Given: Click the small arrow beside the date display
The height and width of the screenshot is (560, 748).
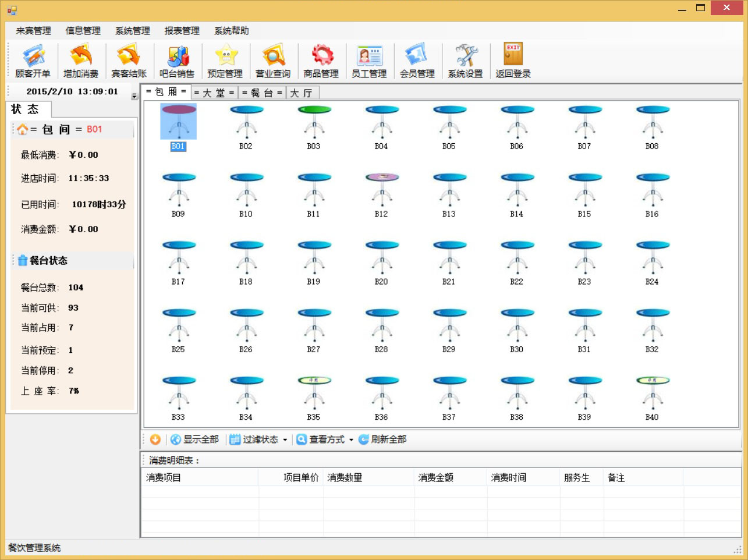Looking at the screenshot, I should pos(133,94).
